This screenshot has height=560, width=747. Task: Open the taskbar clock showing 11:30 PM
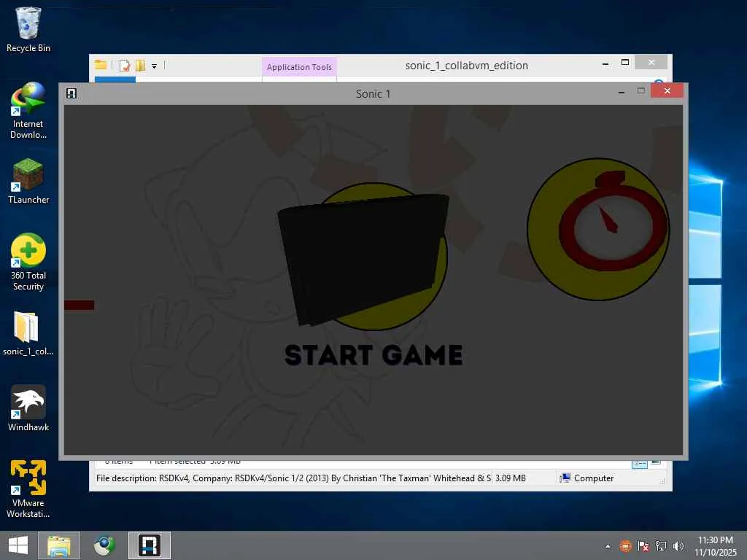point(715,545)
